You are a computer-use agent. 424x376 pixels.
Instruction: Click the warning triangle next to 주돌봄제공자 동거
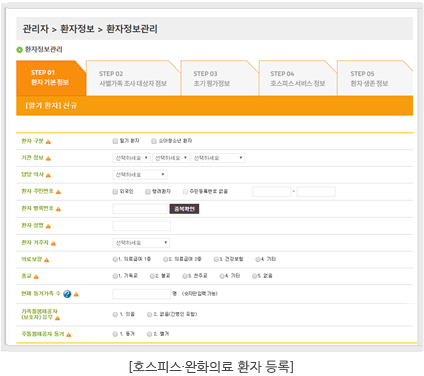click(x=68, y=335)
